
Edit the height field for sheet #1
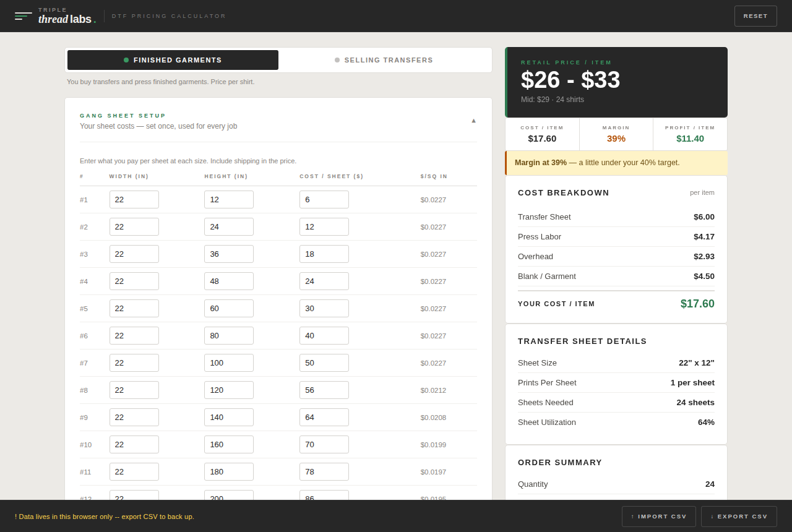pyautogui.click(x=229, y=200)
